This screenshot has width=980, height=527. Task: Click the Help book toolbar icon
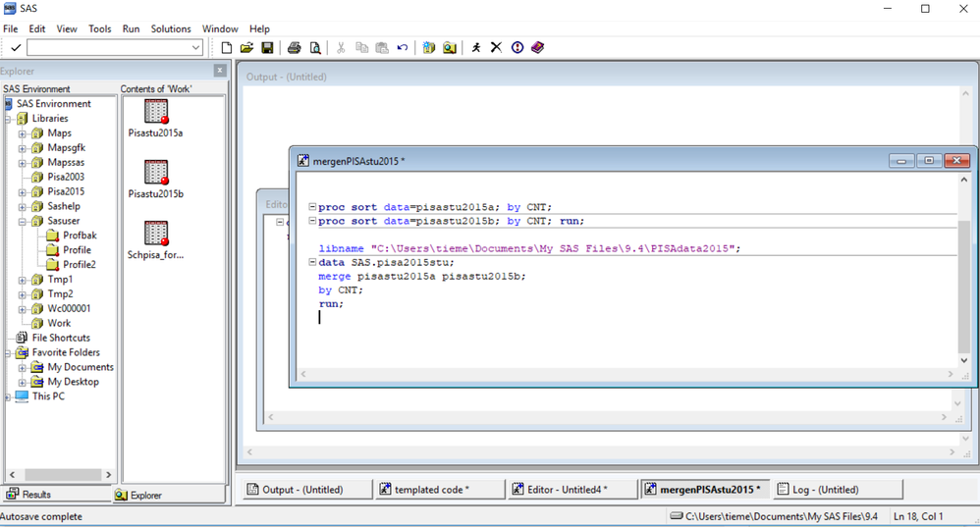pyautogui.click(x=537, y=47)
